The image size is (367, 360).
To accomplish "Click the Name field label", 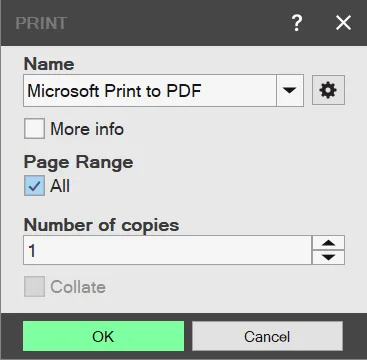I will [49, 64].
